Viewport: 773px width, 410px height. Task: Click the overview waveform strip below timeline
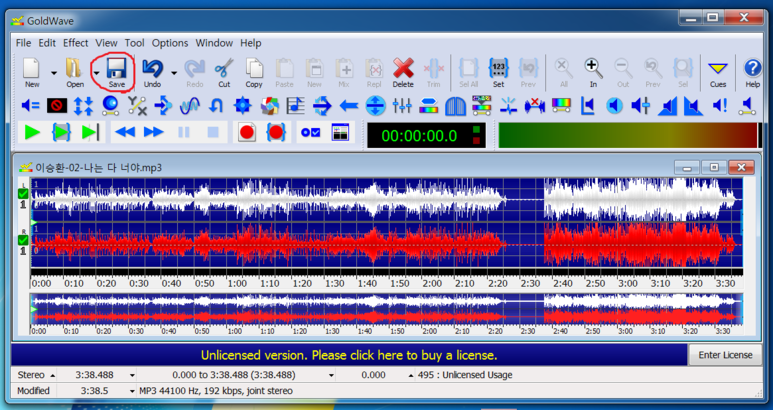point(386,309)
